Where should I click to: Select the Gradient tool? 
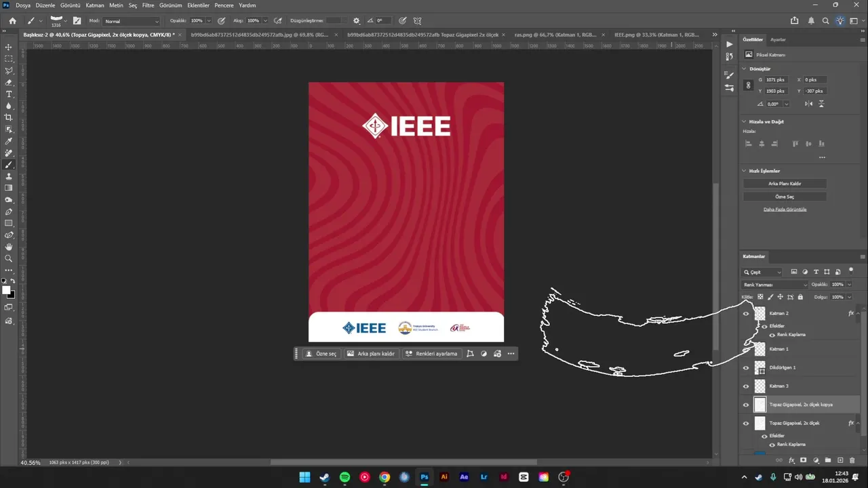click(9, 188)
